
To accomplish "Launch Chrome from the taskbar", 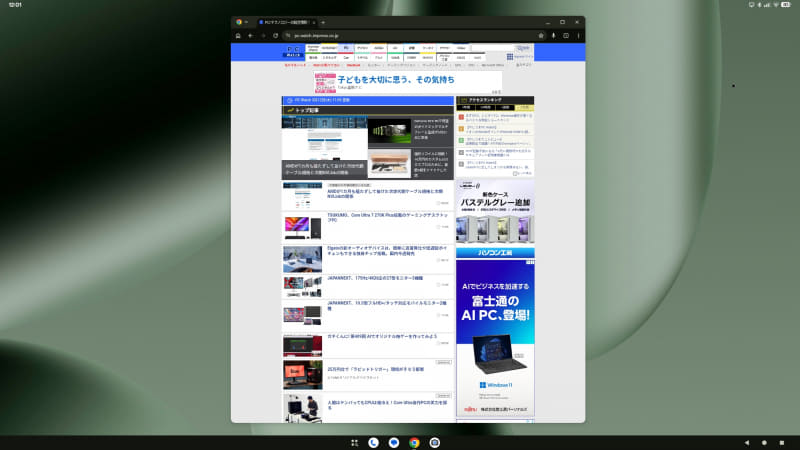I will [x=414, y=443].
